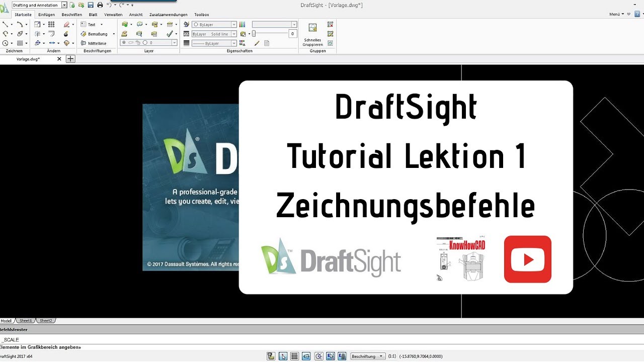644x362 pixels.
Task: Click the color bars properties icon
Action: pyautogui.click(x=242, y=24)
